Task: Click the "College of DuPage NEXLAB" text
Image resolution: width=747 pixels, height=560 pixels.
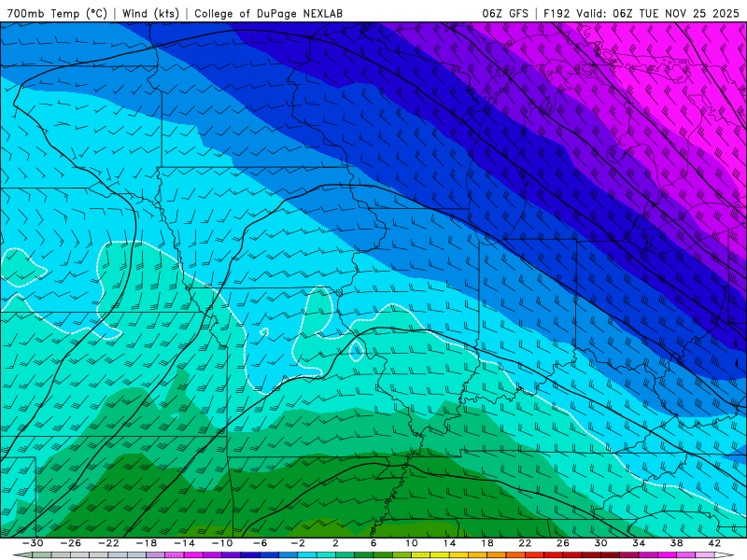Action: 268,13
